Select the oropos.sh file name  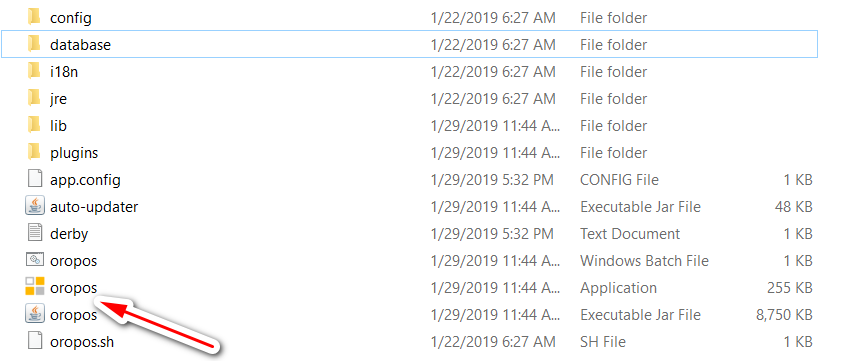pos(82,342)
